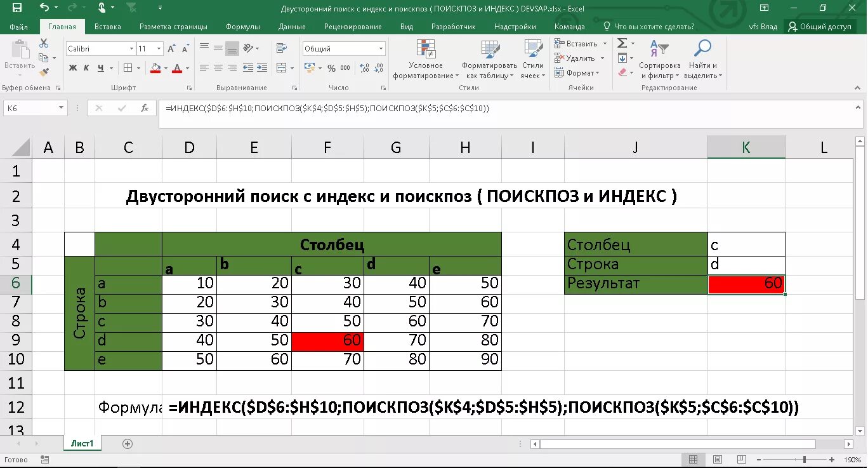This screenshot has height=468, width=868.
Task: Select the Format Painter brush
Action: click(x=44, y=72)
